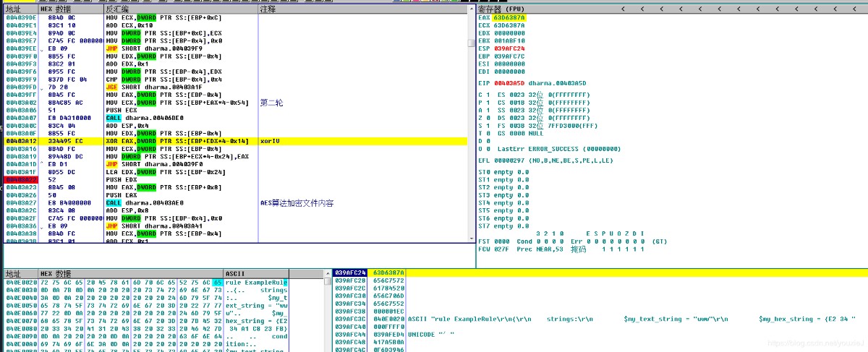The image size is (868, 352).
Task: Click the xorIV comment
Action: [269, 142]
